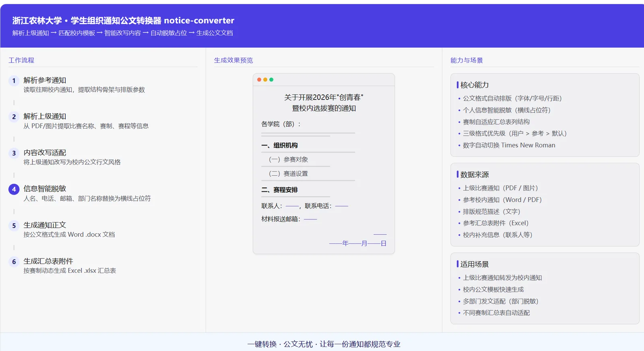Click step 3 number badge
The width and height of the screenshot is (644, 351).
tap(14, 153)
